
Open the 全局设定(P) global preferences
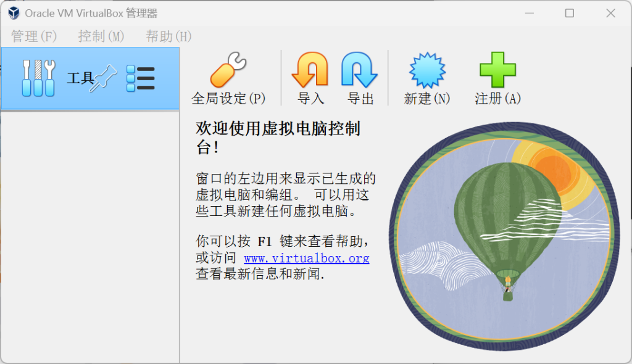point(228,78)
